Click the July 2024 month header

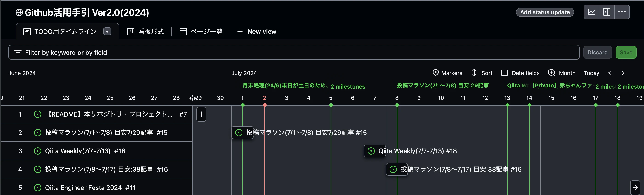[x=244, y=73]
